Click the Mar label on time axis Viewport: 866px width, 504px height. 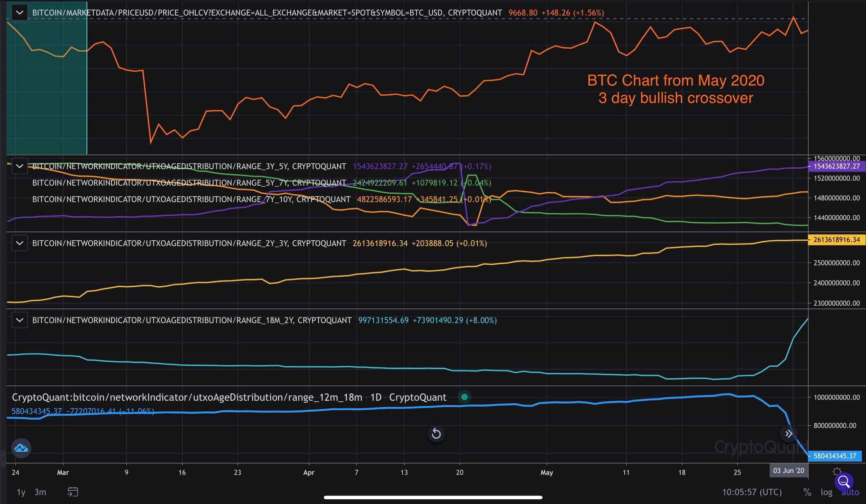[x=63, y=473]
